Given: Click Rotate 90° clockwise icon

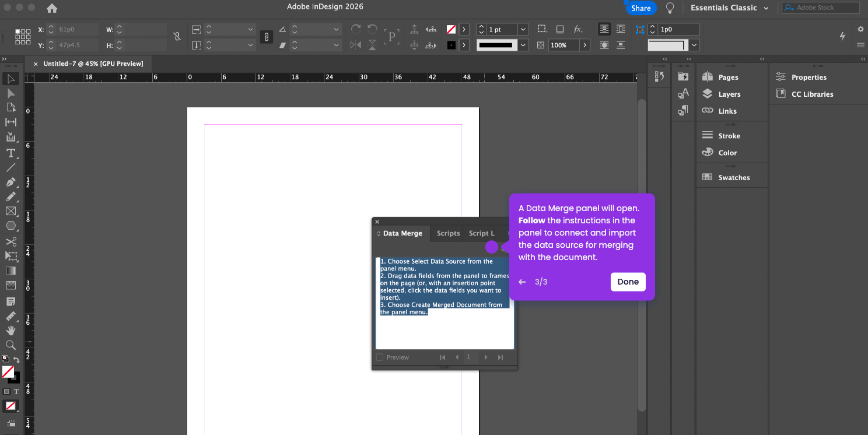Looking at the screenshot, I should coord(356,29).
